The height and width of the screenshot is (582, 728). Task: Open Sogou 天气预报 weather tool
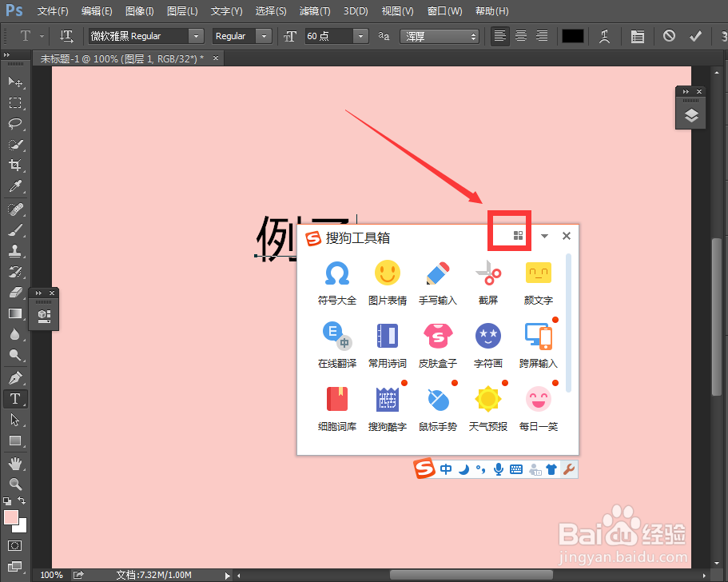(488, 409)
